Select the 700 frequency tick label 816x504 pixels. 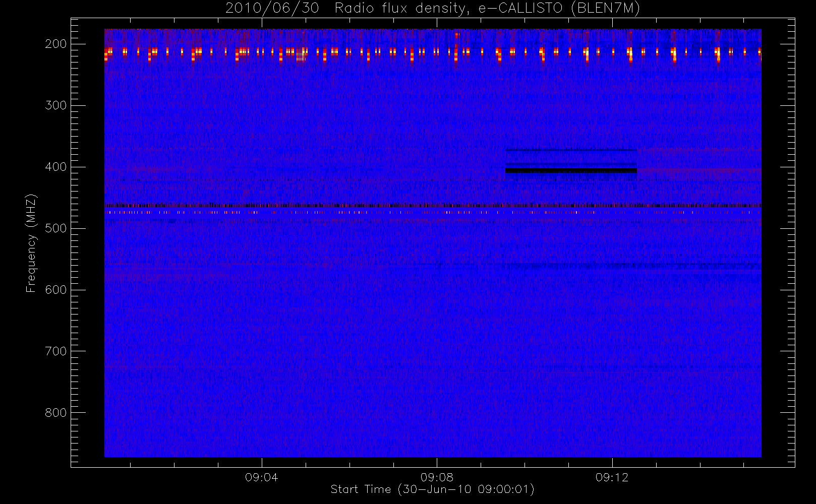(x=56, y=351)
